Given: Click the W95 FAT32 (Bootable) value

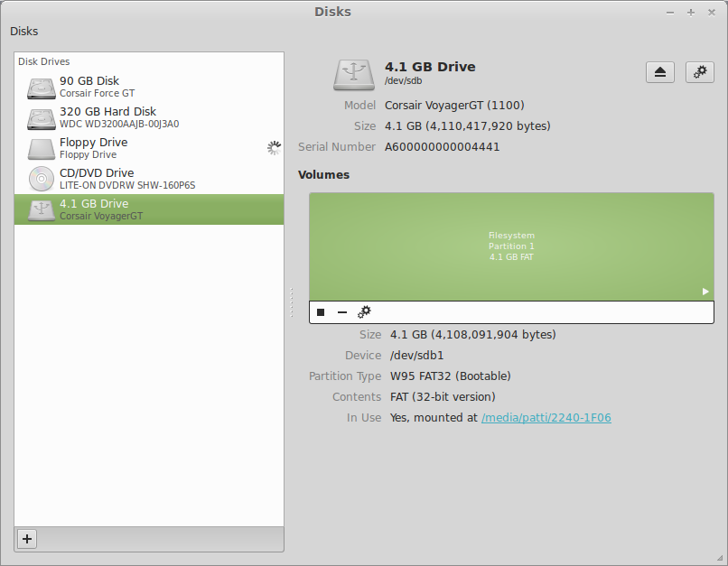Looking at the screenshot, I should coord(451,376).
